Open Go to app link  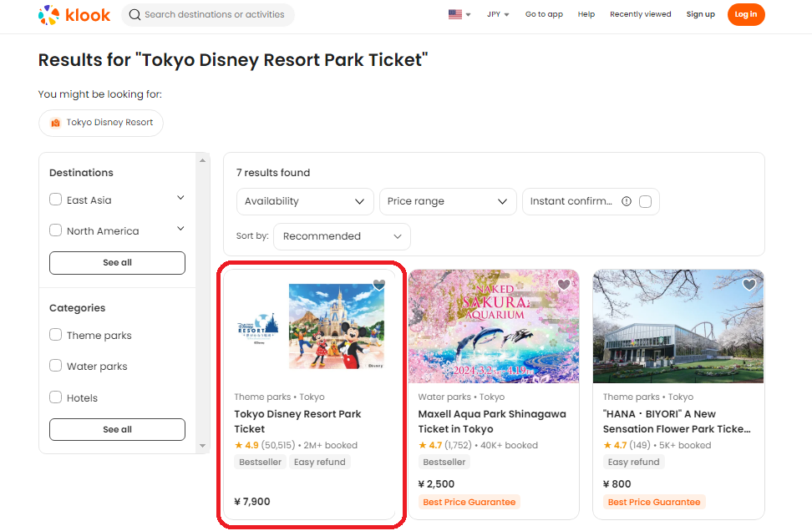pos(544,14)
